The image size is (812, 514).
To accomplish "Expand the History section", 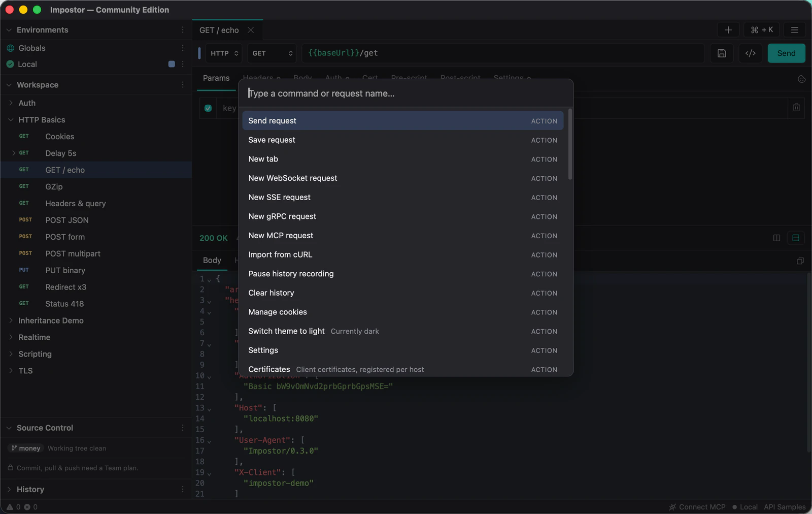I will 9,489.
